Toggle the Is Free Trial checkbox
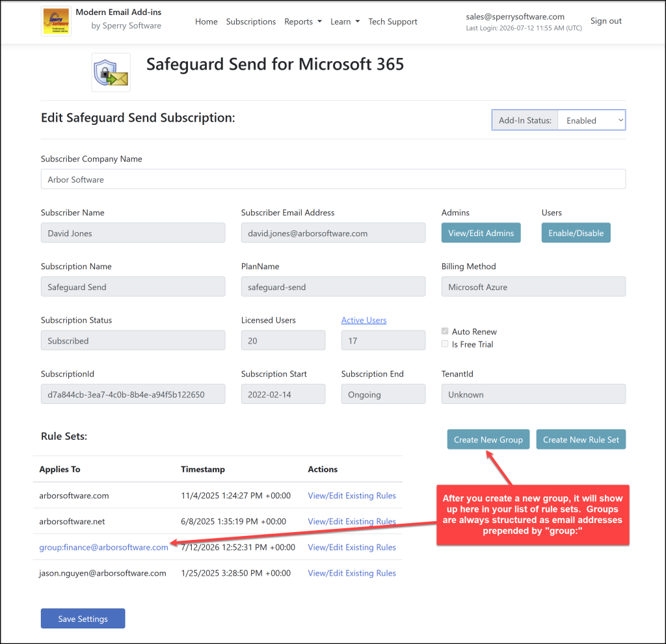The image size is (666, 644). pos(445,344)
